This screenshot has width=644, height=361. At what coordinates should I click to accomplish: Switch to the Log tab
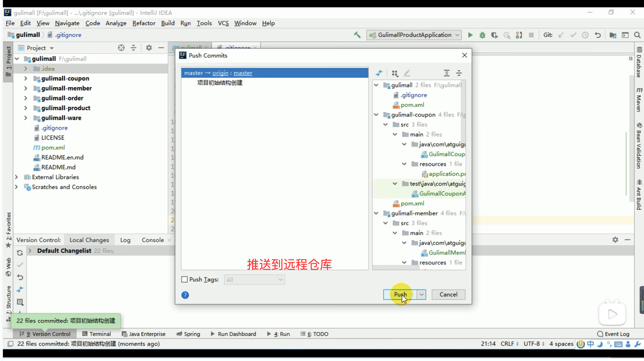pos(125,240)
